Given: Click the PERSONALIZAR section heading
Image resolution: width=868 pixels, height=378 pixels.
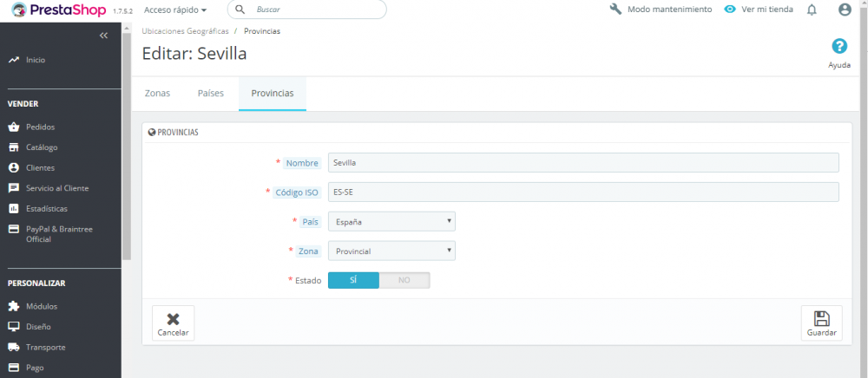Looking at the screenshot, I should coord(36,283).
